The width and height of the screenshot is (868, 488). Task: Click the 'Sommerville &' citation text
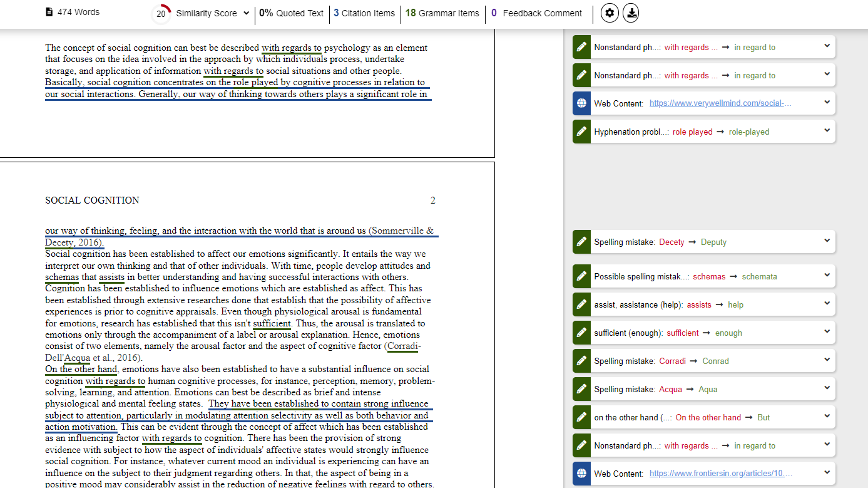(401, 231)
